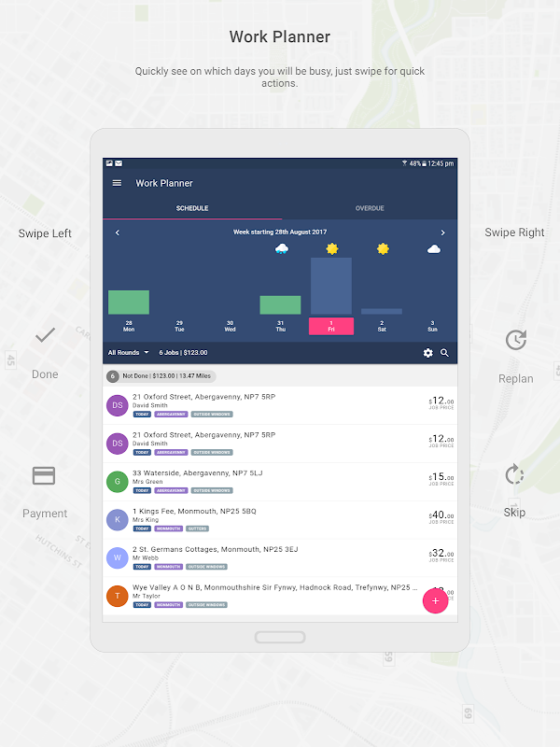Click the $40.00 job price
560x747 pixels.
[x=441, y=515]
